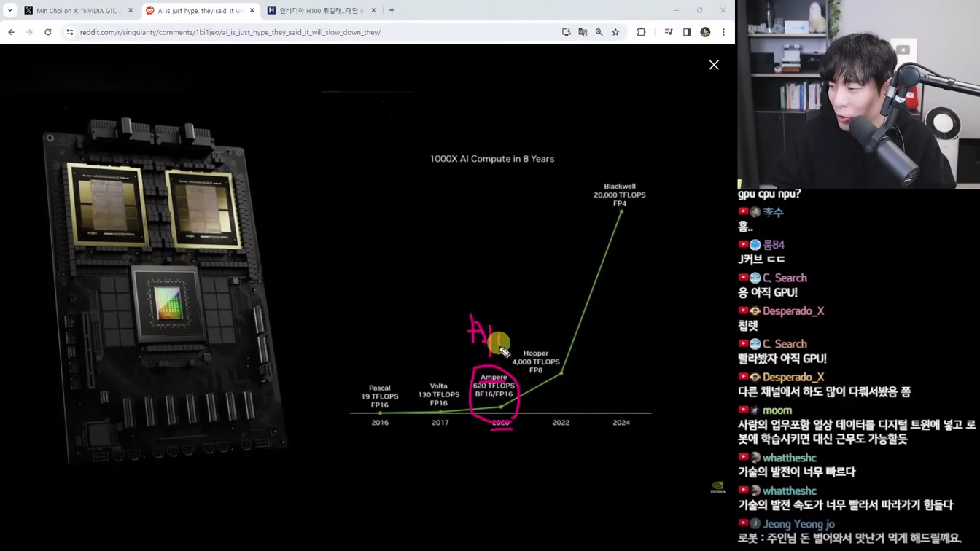Click the 2022 axis year label
The image size is (980, 551).
pyautogui.click(x=561, y=423)
